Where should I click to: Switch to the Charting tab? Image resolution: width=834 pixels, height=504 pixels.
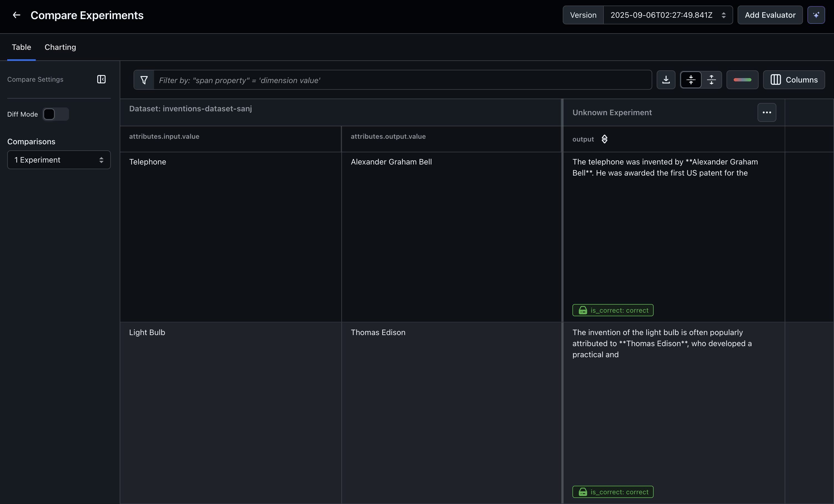click(x=60, y=47)
